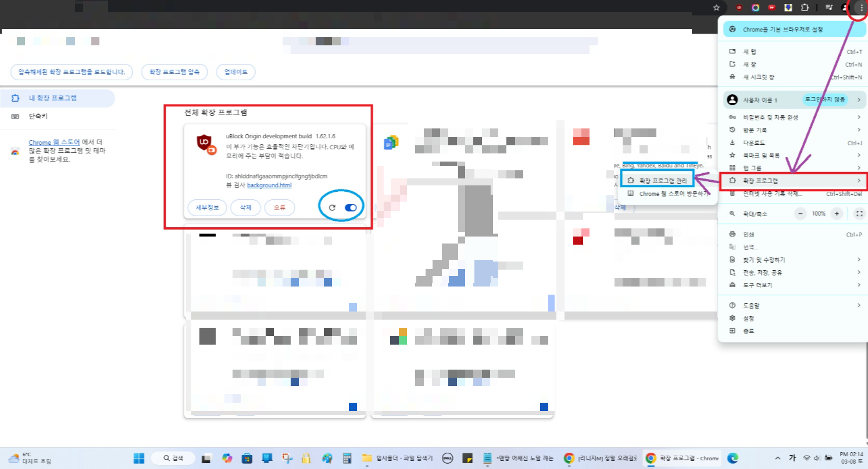Decrease zoom with the minus button
Screen dimensions: 868x469
point(801,214)
